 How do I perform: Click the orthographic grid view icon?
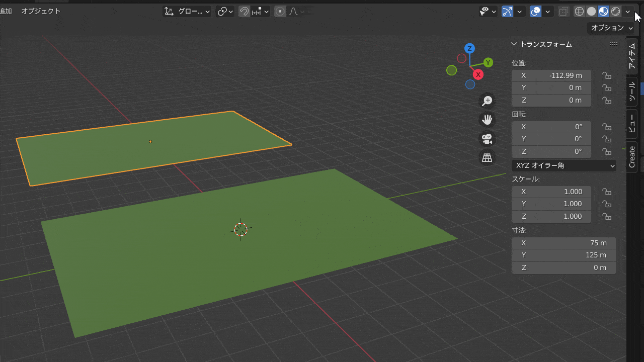(487, 157)
